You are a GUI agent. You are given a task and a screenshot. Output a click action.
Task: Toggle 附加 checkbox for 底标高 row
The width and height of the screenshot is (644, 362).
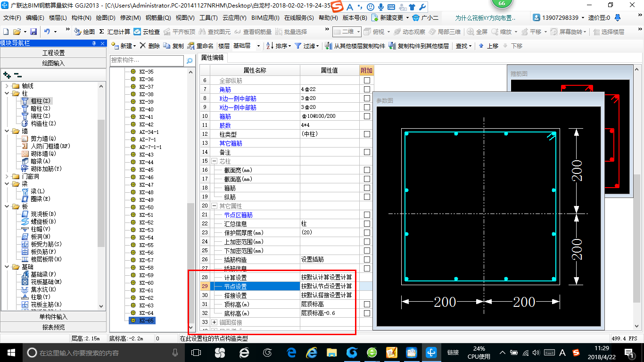(x=367, y=313)
